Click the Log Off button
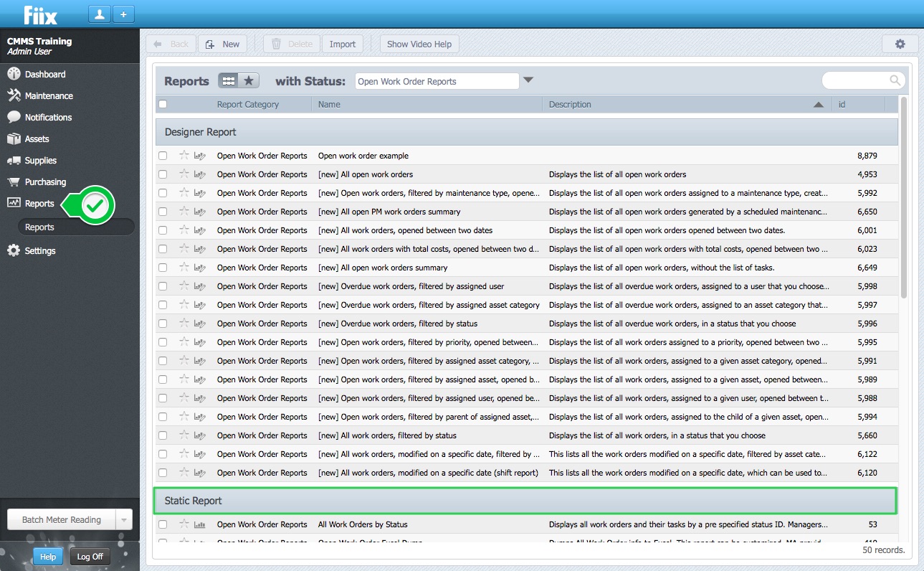The image size is (924, 571). click(x=90, y=557)
